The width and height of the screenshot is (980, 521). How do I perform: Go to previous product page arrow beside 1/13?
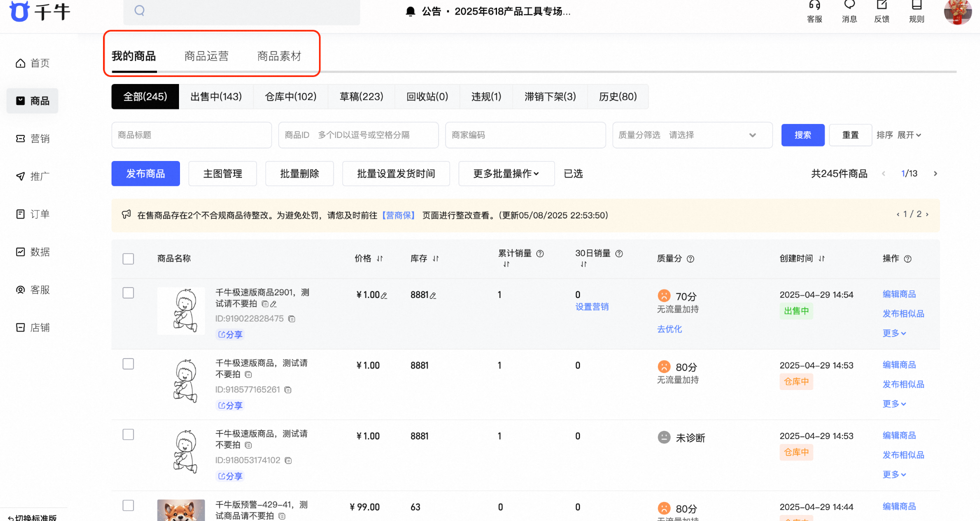coord(883,173)
